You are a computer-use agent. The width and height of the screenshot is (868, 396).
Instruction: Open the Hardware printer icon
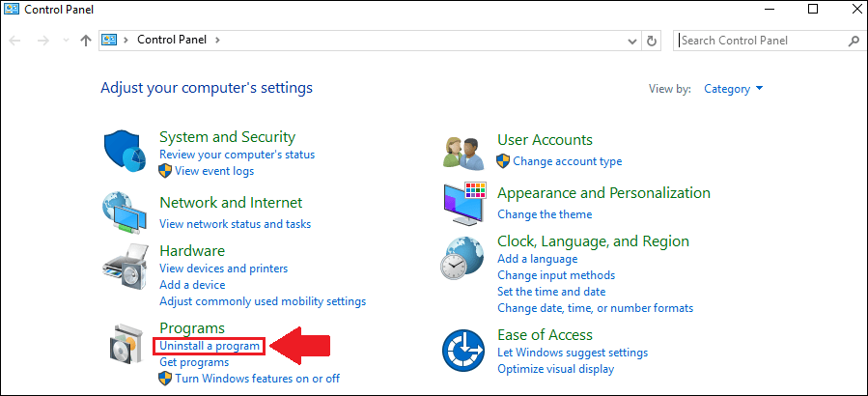(x=126, y=265)
